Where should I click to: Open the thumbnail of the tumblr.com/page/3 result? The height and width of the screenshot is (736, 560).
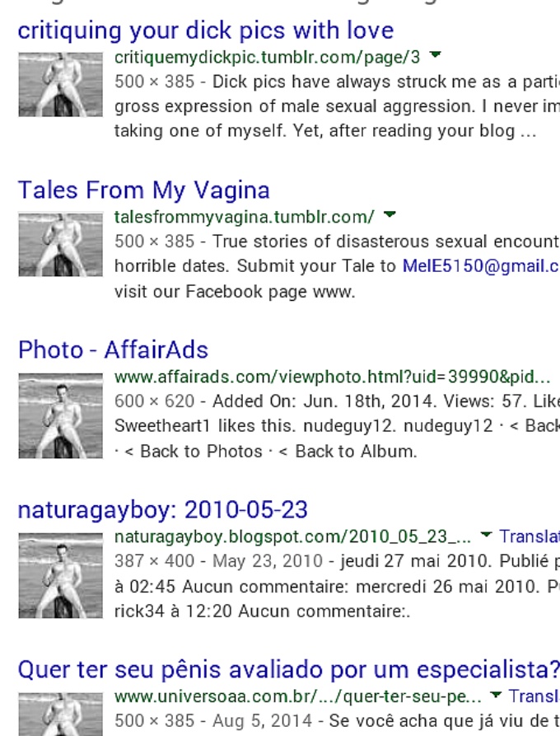[60, 85]
